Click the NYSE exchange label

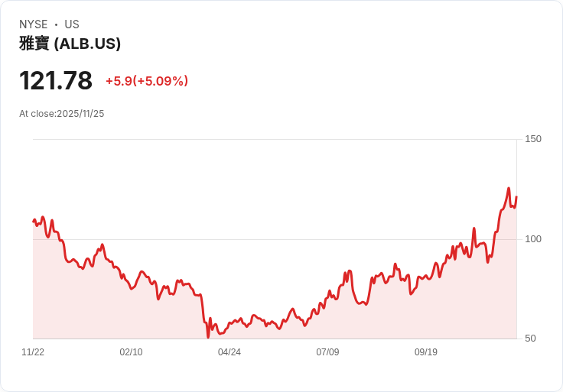pyautogui.click(x=34, y=24)
